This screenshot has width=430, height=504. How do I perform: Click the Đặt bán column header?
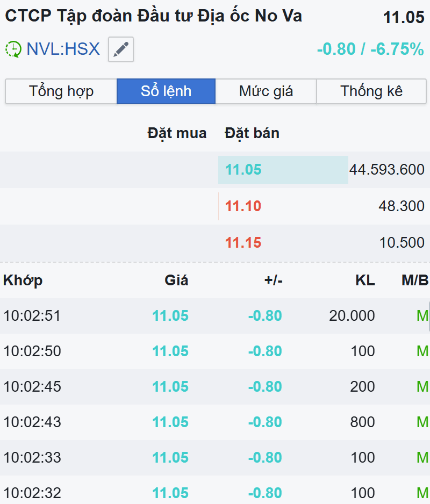pos(252,133)
